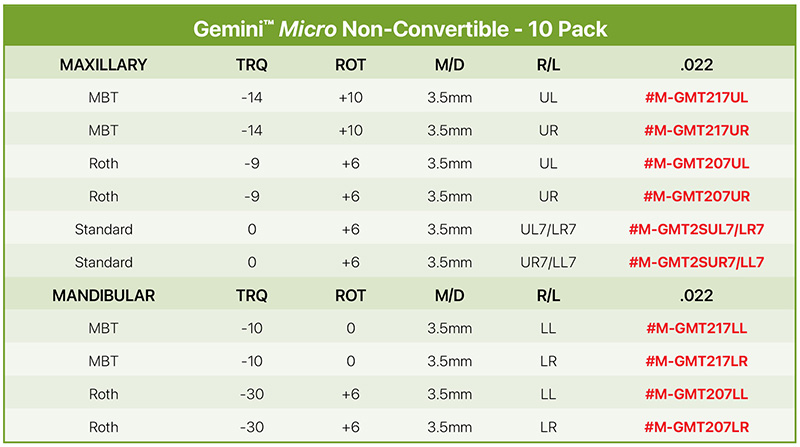Open the #M-GMT207LR part link
The height and width of the screenshot is (447, 800).
pos(696,427)
